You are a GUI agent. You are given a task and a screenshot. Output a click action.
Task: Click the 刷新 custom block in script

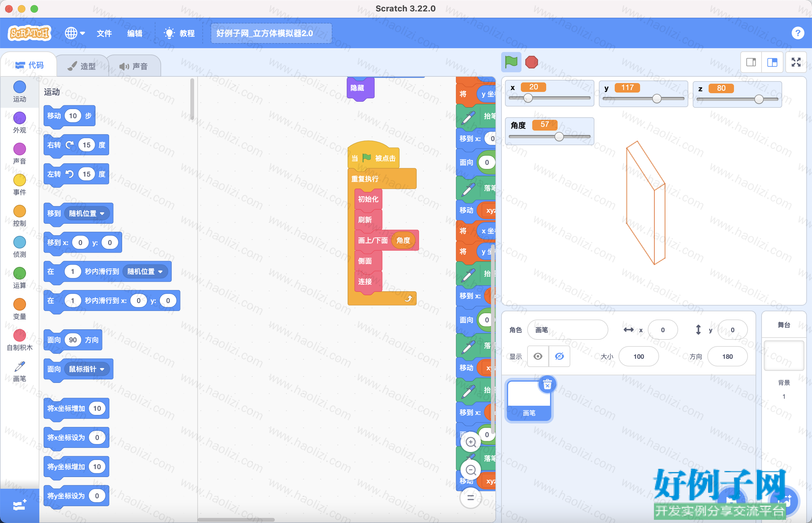click(368, 220)
